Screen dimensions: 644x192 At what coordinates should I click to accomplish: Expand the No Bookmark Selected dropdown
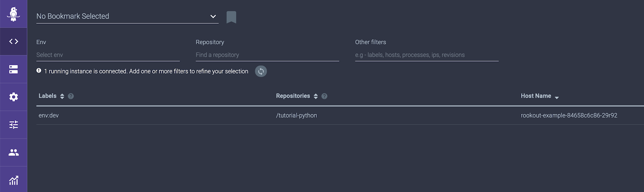pos(127,16)
